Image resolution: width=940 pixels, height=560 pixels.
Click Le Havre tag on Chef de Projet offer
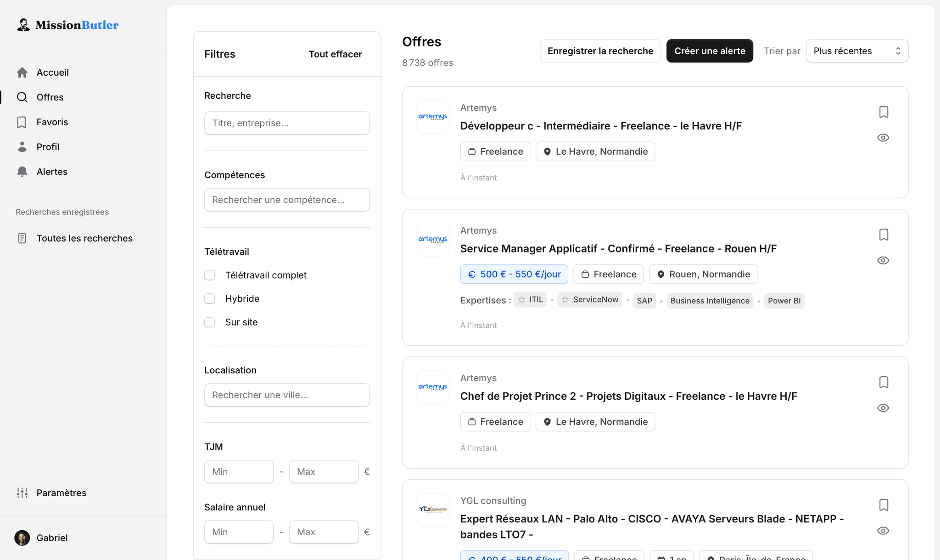click(x=595, y=422)
